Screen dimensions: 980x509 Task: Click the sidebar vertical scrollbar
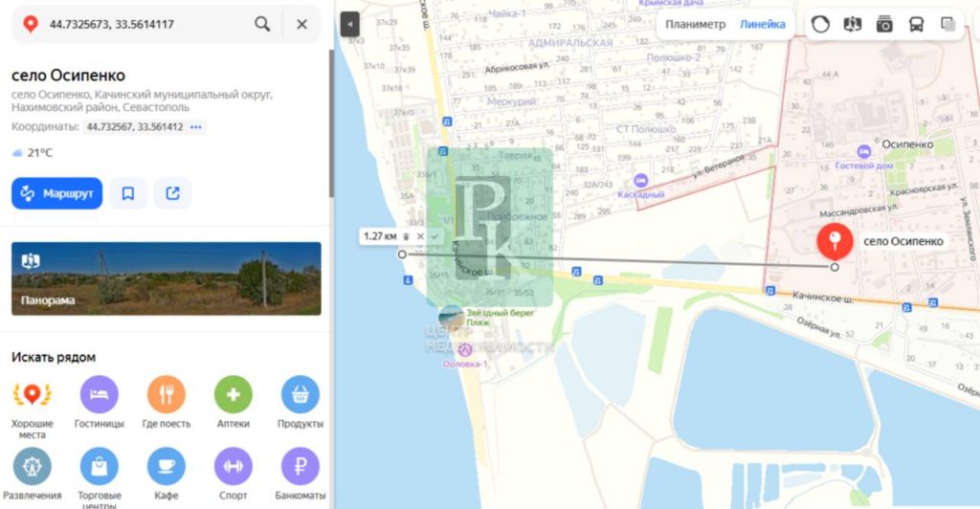click(x=331, y=125)
